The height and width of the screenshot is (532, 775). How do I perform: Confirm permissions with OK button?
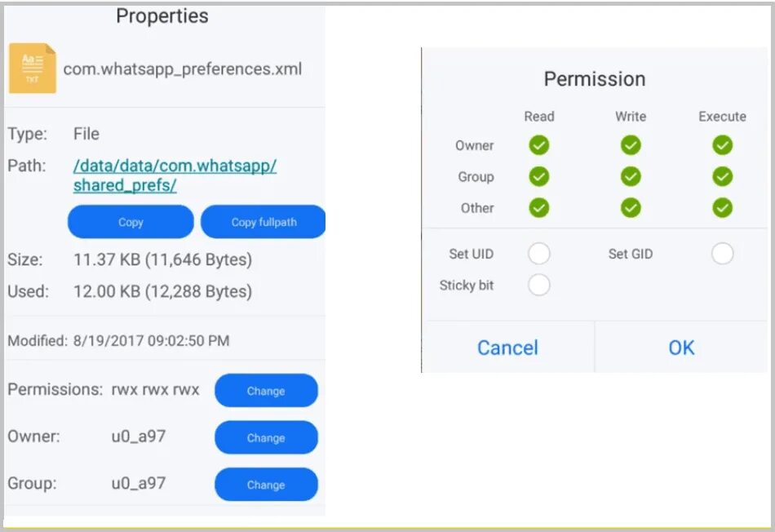(x=681, y=348)
